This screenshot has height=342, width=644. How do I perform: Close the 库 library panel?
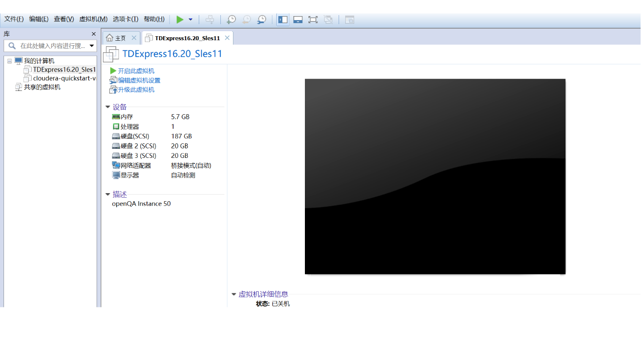point(94,34)
